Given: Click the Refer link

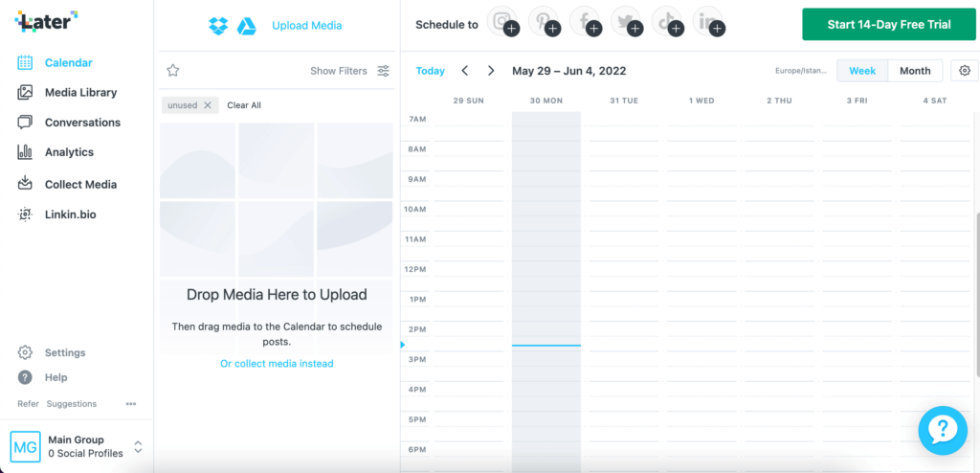Looking at the screenshot, I should click(28, 404).
